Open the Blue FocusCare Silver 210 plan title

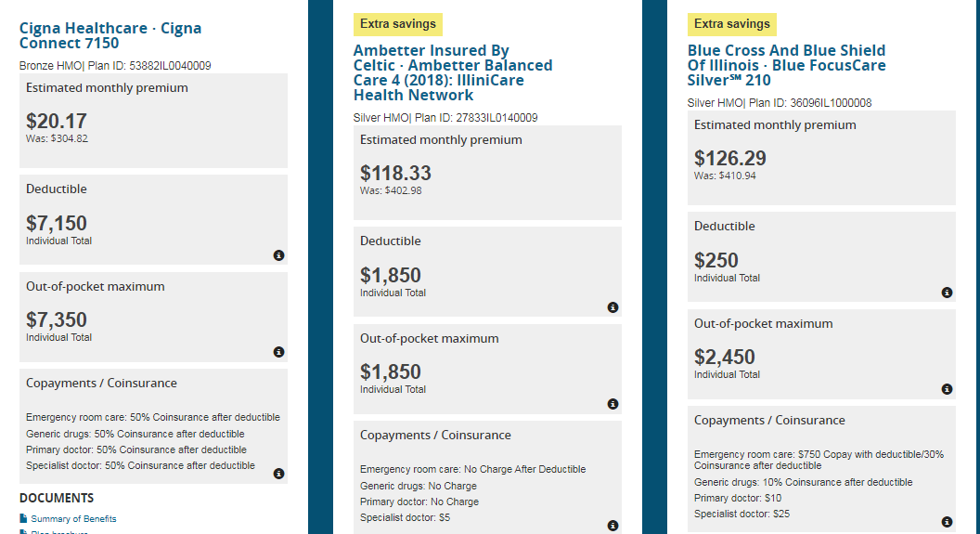click(786, 65)
